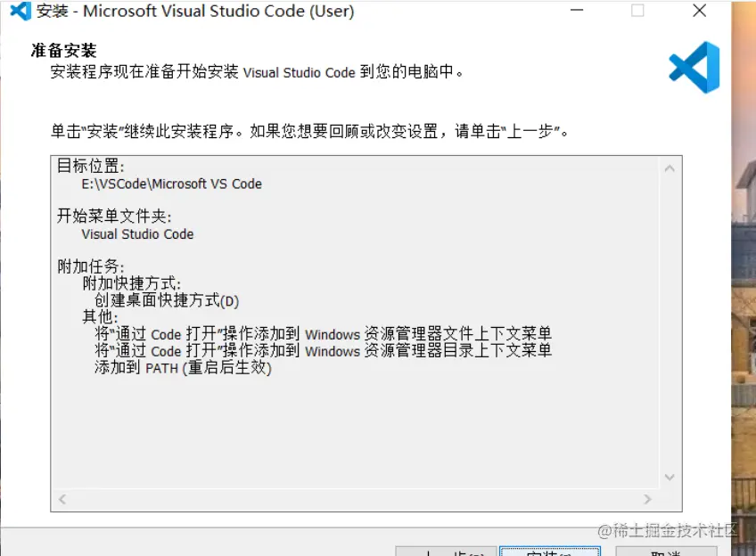Screen dimensions: 756x556
Task: Click the horizontal scroll left arrow
Action: coord(62,499)
